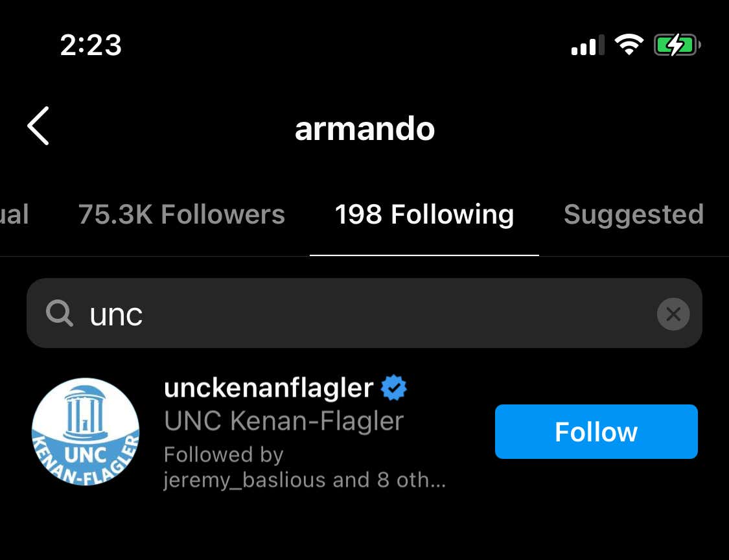Tap the cellular signal bars icon
The image size is (729, 560).
click(x=588, y=45)
